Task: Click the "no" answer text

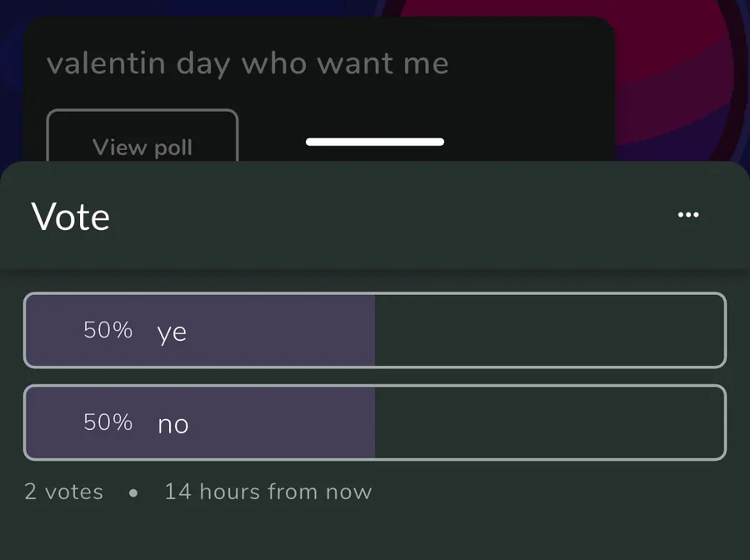Action: [x=173, y=424]
